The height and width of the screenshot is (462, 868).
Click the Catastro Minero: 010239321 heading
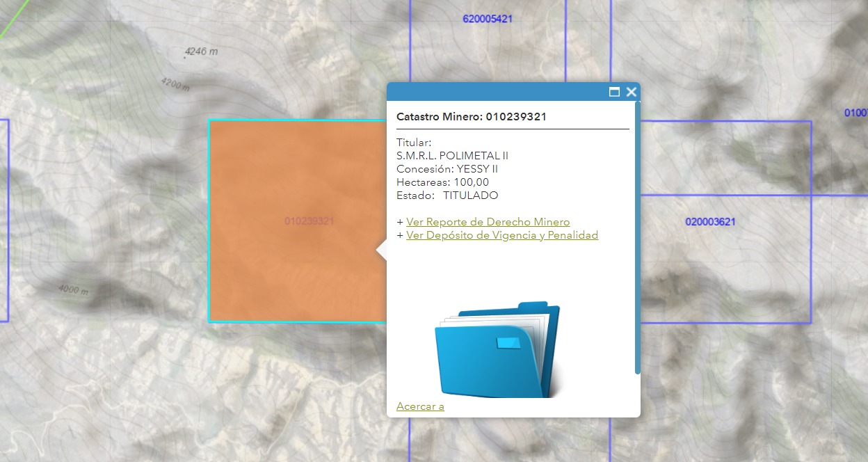pyautogui.click(x=471, y=117)
